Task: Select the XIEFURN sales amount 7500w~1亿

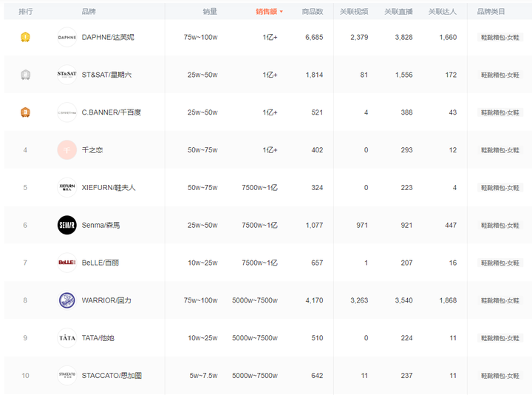Action: 259,187
